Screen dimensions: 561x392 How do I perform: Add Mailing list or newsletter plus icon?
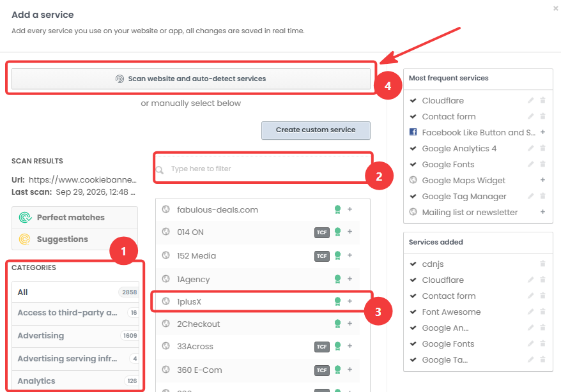[x=542, y=212]
